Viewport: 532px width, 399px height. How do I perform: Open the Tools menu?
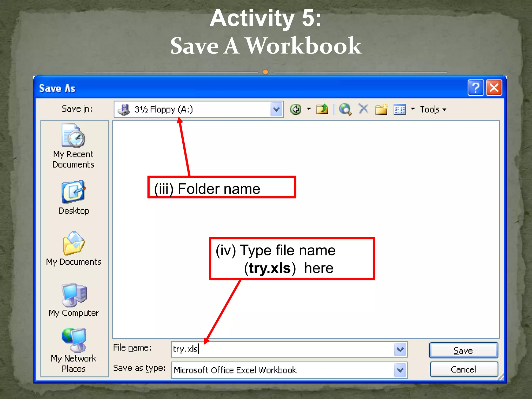coord(433,109)
